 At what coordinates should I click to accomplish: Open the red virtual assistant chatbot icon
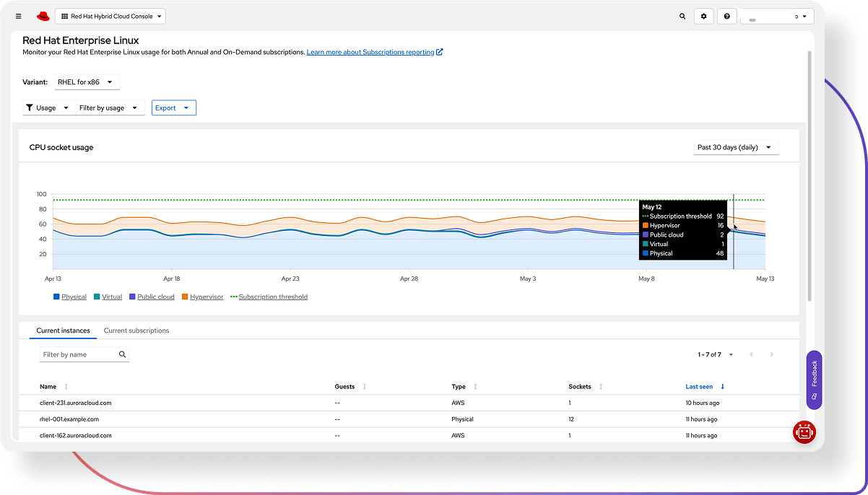click(x=804, y=432)
